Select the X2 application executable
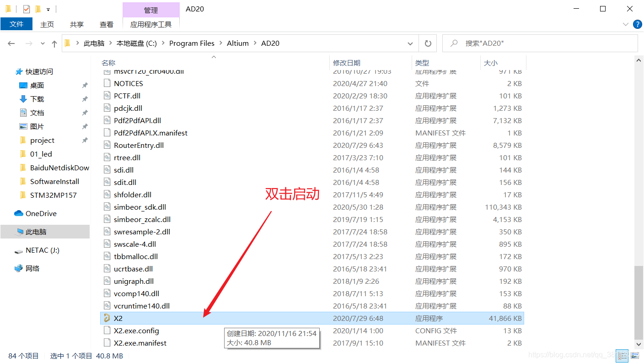The height and width of the screenshot is (363, 644). point(118,318)
